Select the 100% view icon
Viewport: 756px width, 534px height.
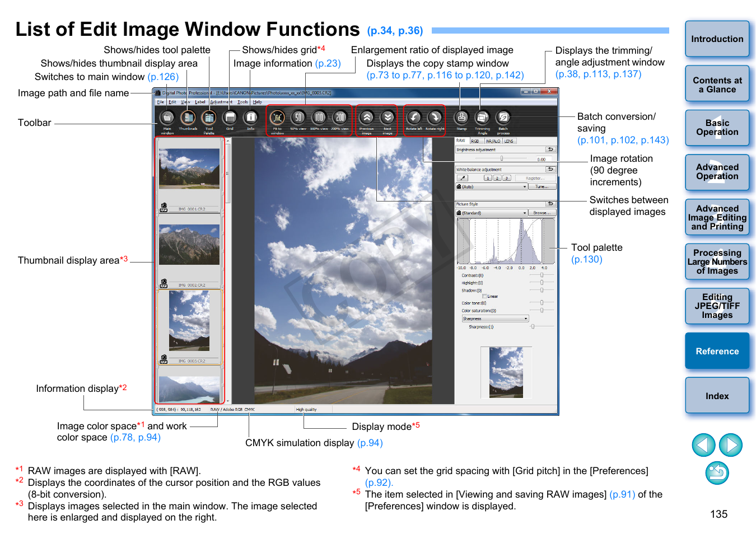pos(319,118)
